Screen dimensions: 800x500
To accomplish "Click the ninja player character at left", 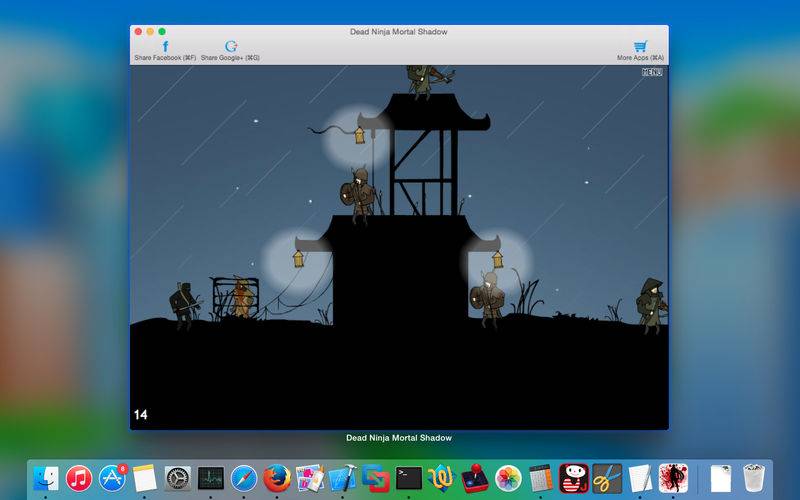I will pyautogui.click(x=185, y=306).
